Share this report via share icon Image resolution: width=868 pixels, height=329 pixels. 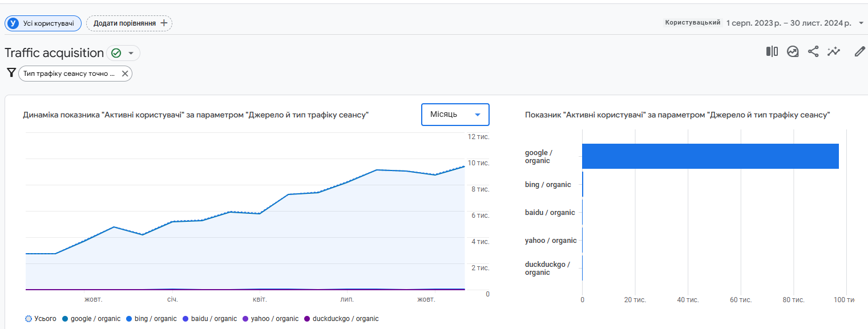click(813, 52)
